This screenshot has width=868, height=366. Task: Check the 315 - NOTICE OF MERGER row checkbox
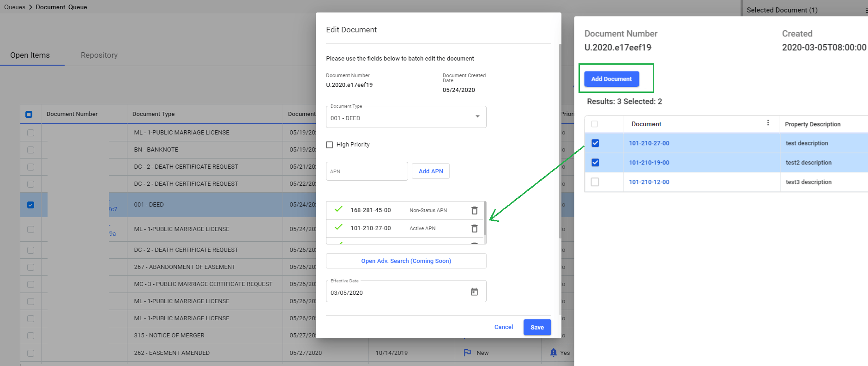point(30,335)
